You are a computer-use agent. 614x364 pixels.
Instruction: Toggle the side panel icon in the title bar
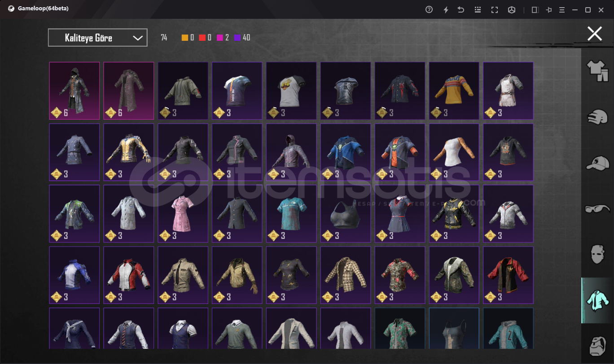[535, 9]
